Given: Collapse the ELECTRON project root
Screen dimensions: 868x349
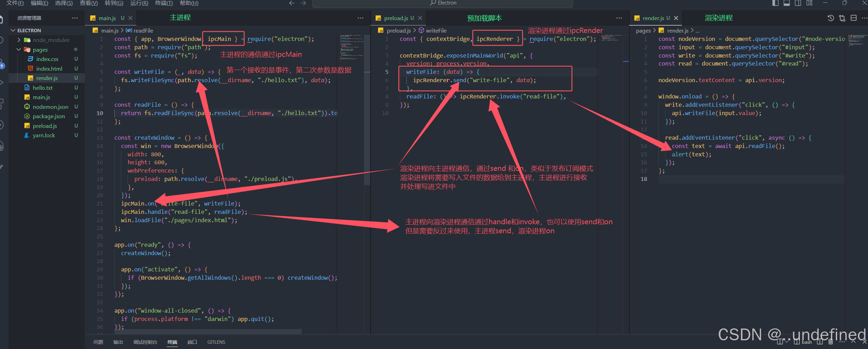Looking at the screenshot, I should point(47,30).
